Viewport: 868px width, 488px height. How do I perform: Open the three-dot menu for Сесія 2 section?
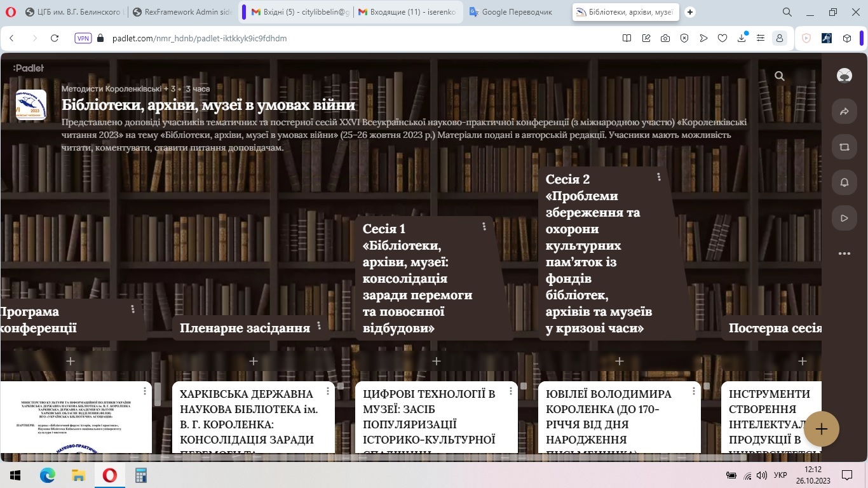[x=659, y=177]
